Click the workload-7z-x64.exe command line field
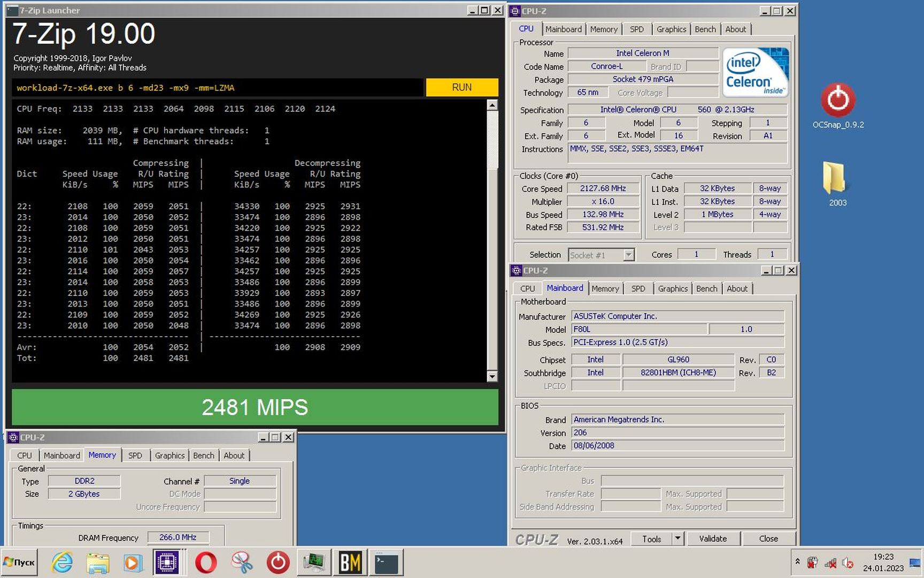 pos(217,88)
